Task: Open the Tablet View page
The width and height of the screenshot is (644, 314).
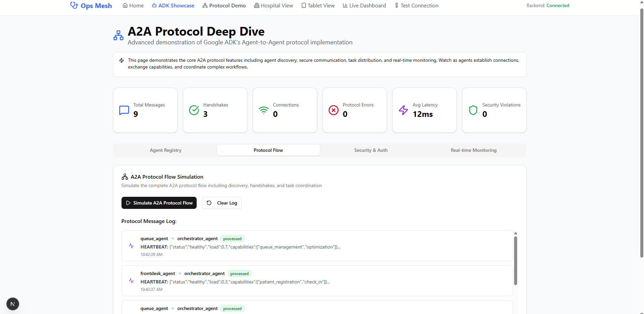Action: click(318, 5)
